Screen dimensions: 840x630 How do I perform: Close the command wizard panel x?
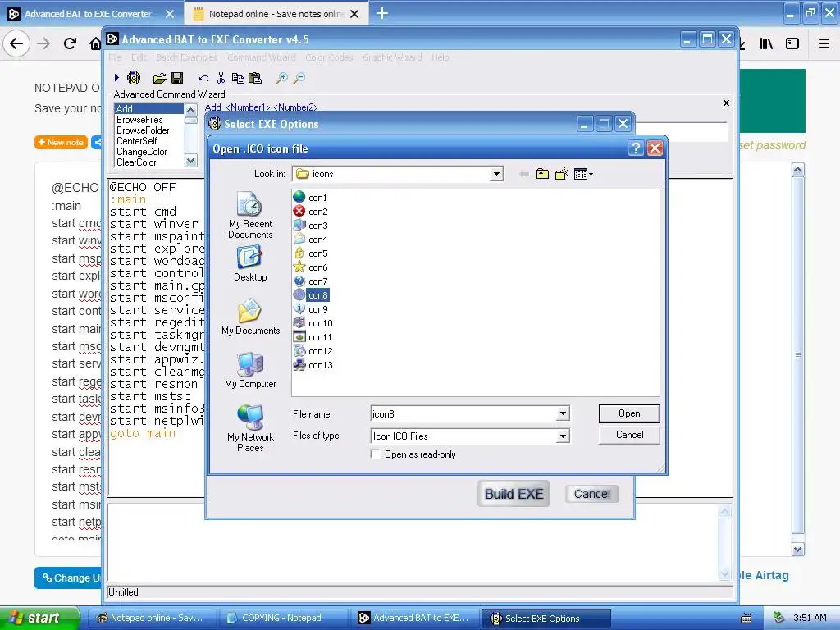coord(727,103)
